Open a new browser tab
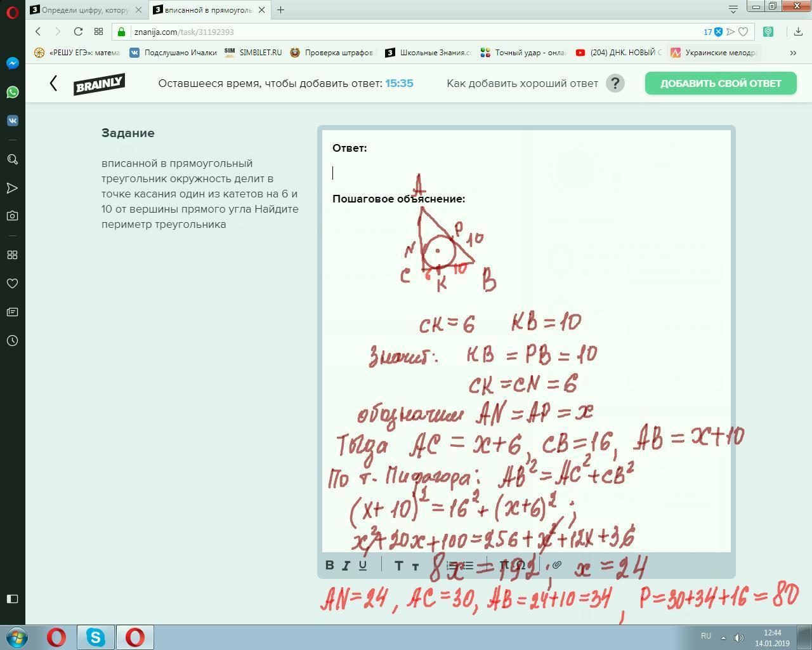 pos(280,10)
